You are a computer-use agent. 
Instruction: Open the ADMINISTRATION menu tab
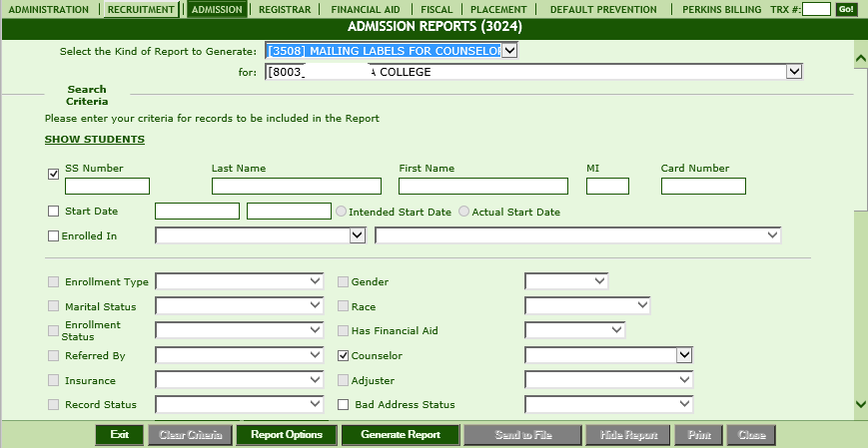point(49,9)
